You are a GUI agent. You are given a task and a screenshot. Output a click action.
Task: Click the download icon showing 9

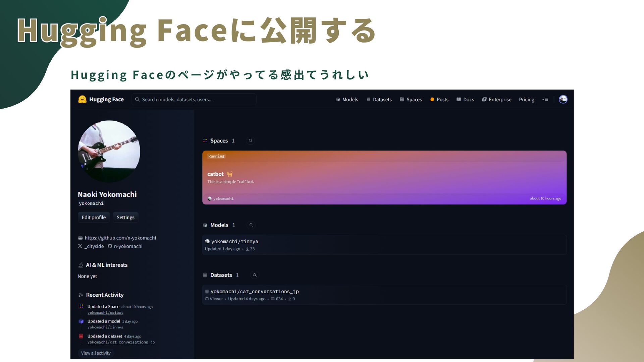click(x=290, y=299)
